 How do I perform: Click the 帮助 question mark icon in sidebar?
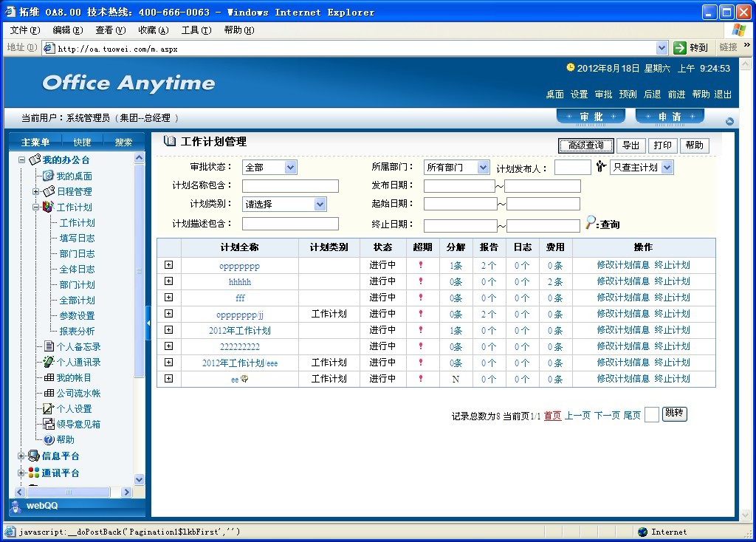click(49, 439)
